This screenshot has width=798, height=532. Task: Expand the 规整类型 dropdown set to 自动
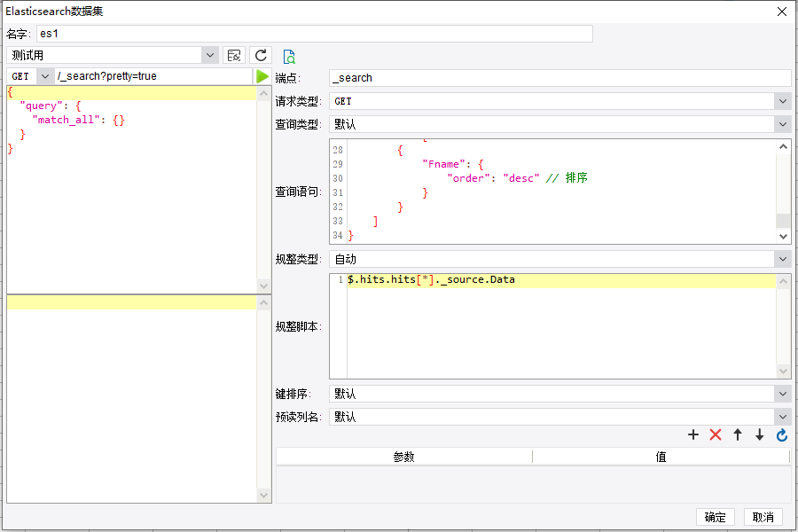coord(782,259)
